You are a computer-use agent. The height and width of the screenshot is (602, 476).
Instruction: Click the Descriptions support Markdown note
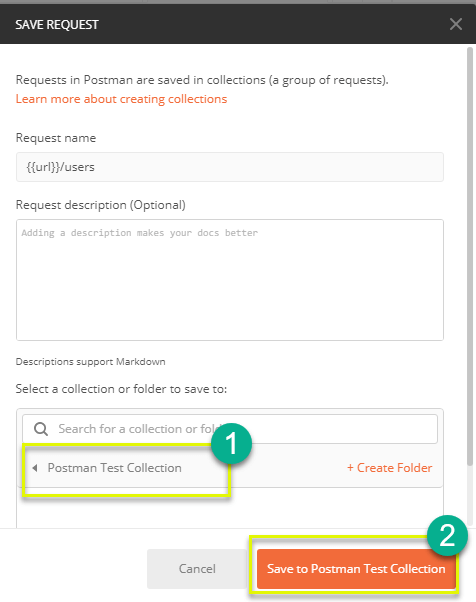pyautogui.click(x=91, y=362)
